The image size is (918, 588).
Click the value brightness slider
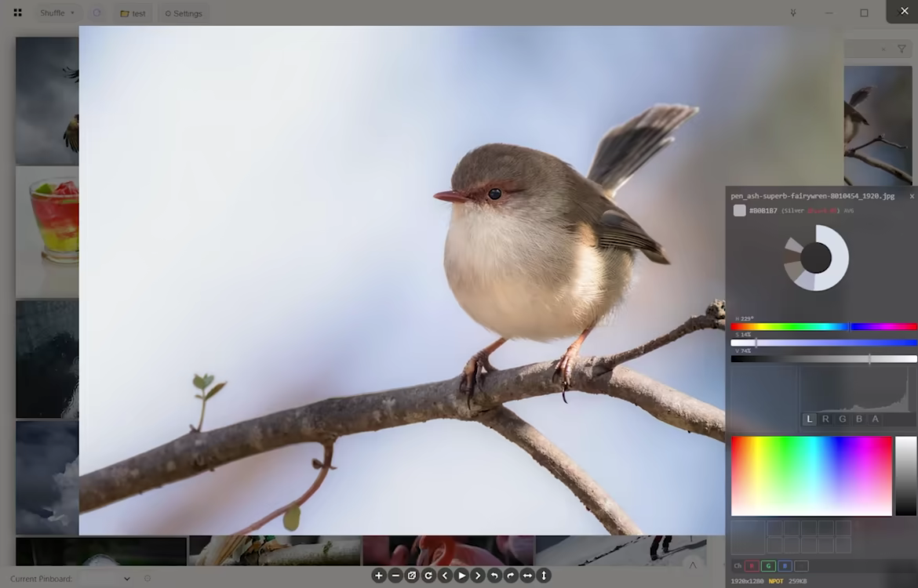pos(824,358)
